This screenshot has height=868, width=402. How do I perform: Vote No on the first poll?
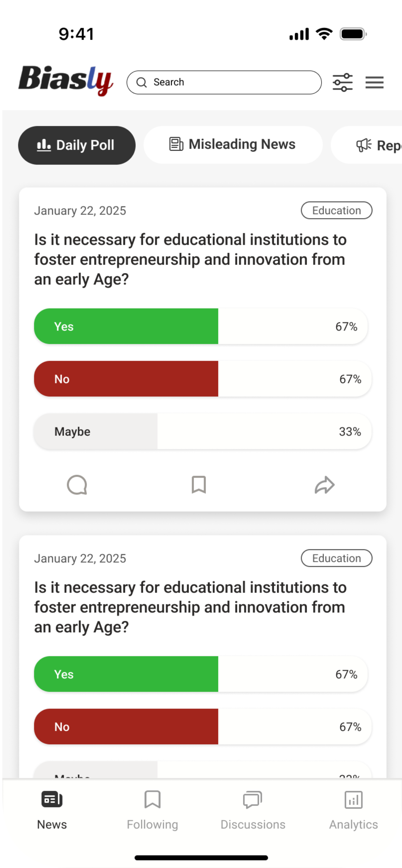coord(202,379)
